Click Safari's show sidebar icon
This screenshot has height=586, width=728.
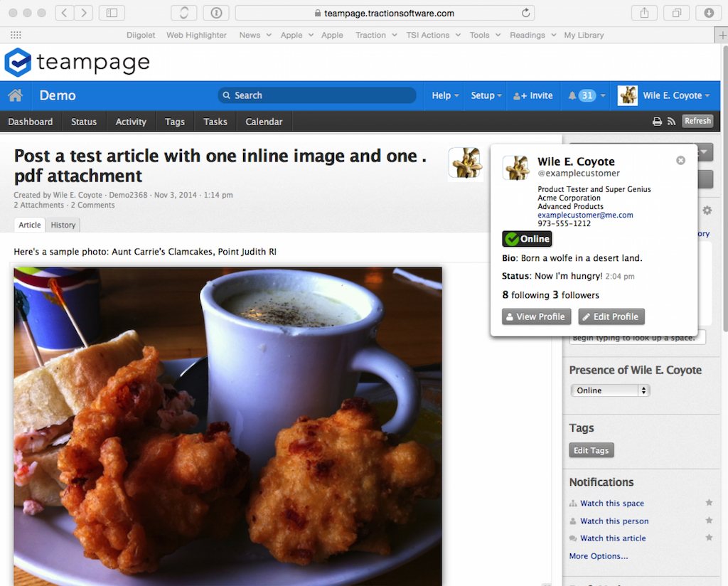point(112,13)
